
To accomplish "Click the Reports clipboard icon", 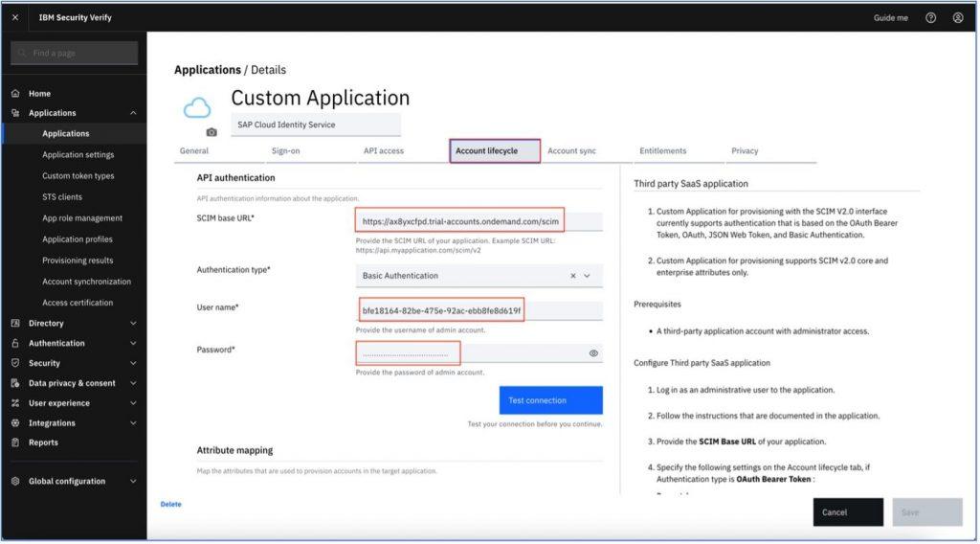I will coord(15,442).
